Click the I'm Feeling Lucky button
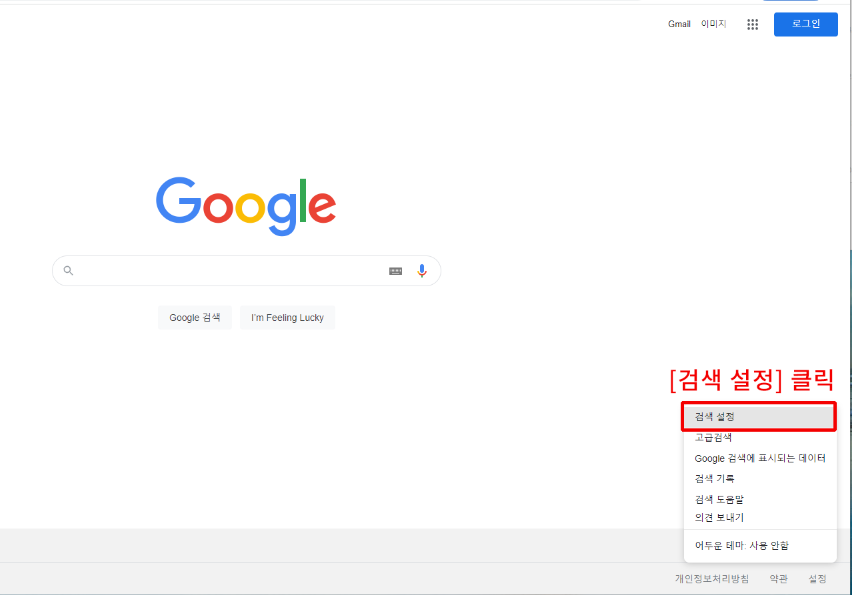The height and width of the screenshot is (595, 852). (287, 317)
